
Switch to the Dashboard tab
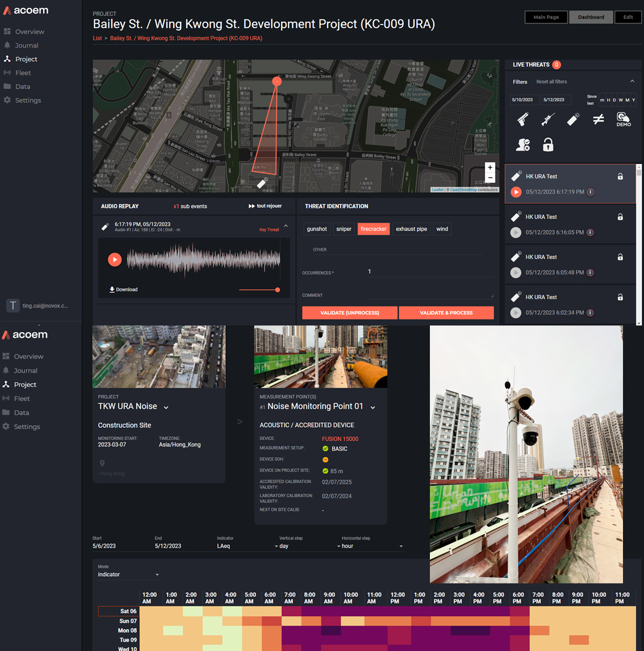pyautogui.click(x=591, y=17)
